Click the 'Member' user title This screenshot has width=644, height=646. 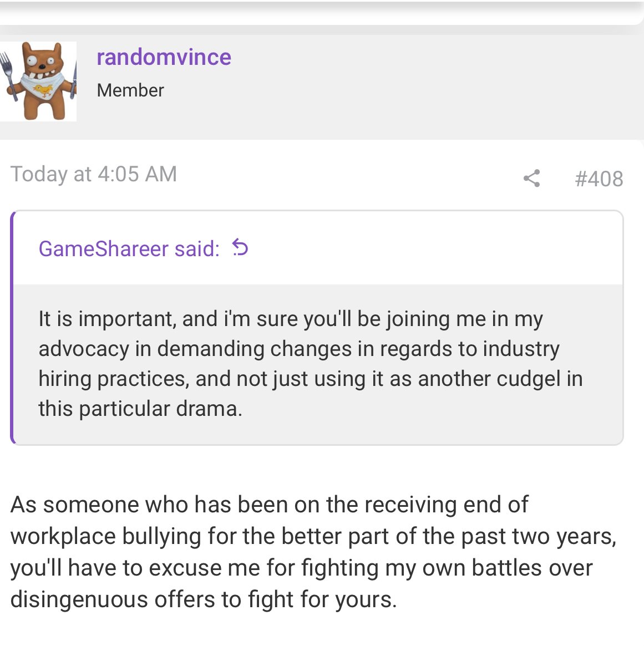[130, 90]
